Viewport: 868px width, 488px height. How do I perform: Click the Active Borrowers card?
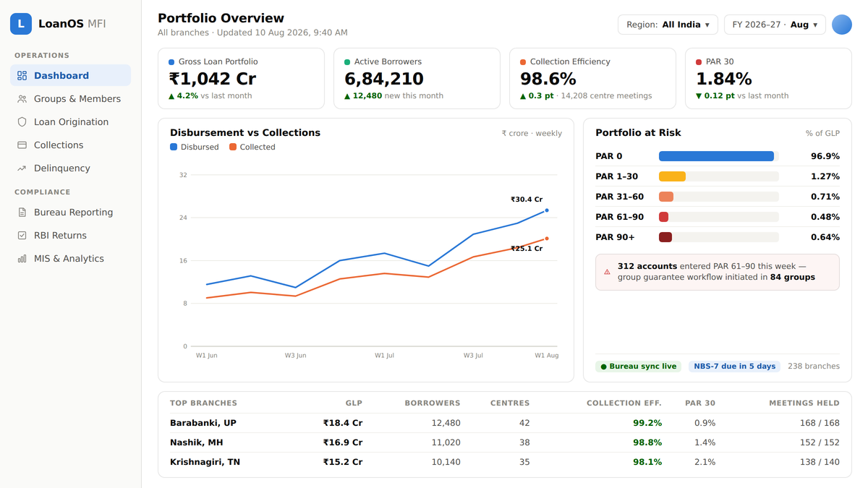point(417,79)
